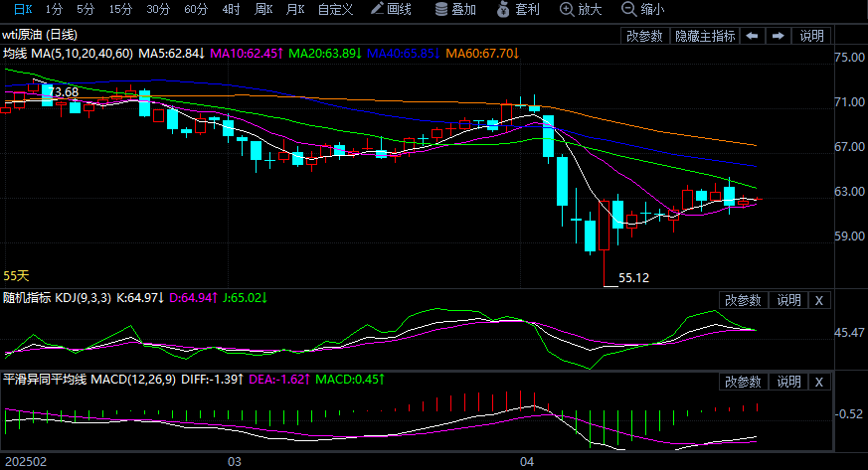This screenshot has height=470, width=868.
Task: Click 改参数 for main MA indicator
Action: (x=645, y=36)
